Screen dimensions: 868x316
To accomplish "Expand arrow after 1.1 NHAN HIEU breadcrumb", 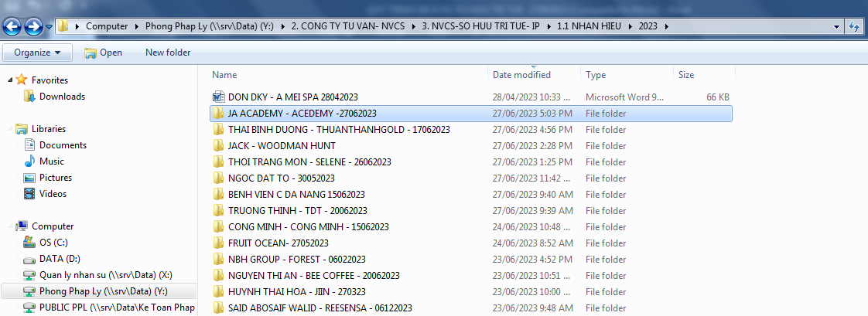I will (630, 26).
